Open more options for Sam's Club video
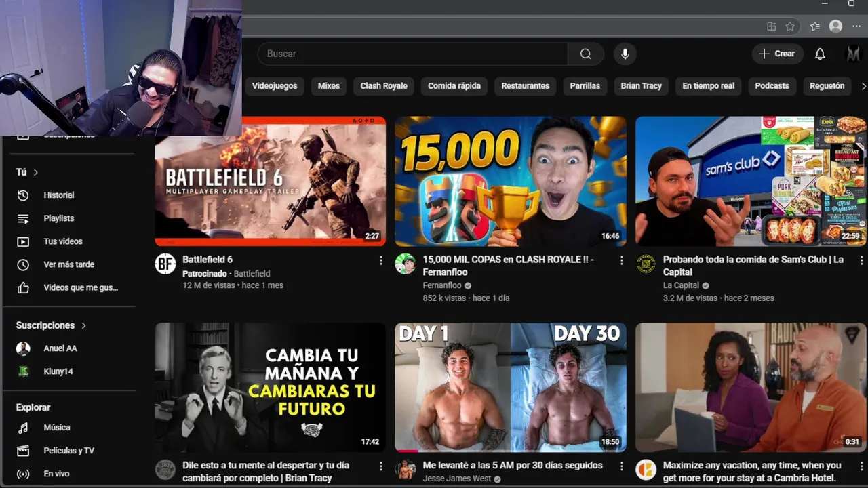Image resolution: width=868 pixels, height=488 pixels. click(861, 260)
